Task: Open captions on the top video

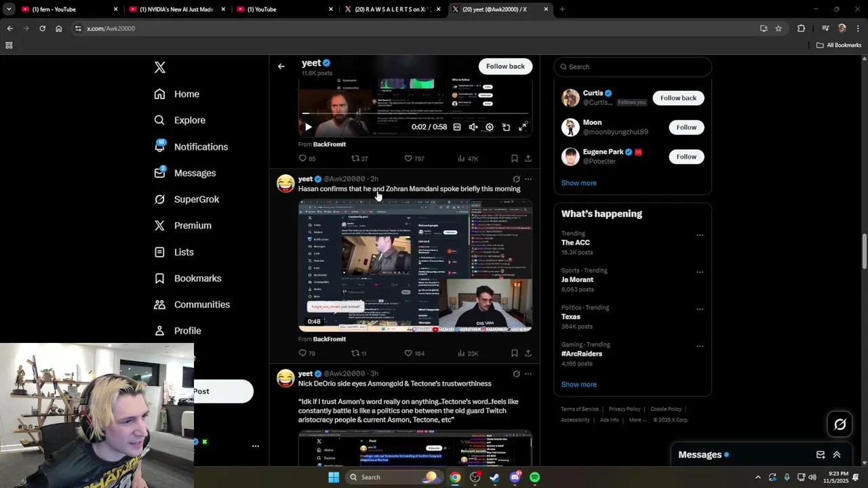Action: point(457,127)
